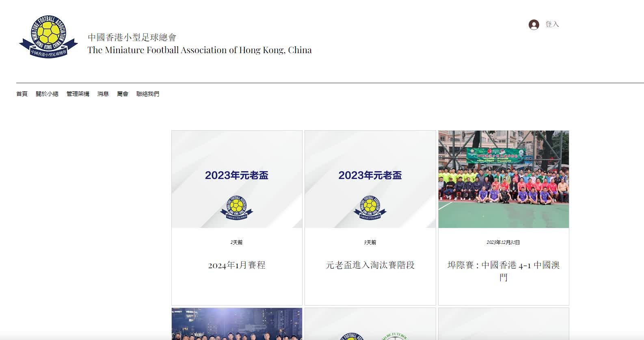The height and width of the screenshot is (340, 644).
Task: Click the site title The Miniature Football Association
Action: (x=200, y=50)
